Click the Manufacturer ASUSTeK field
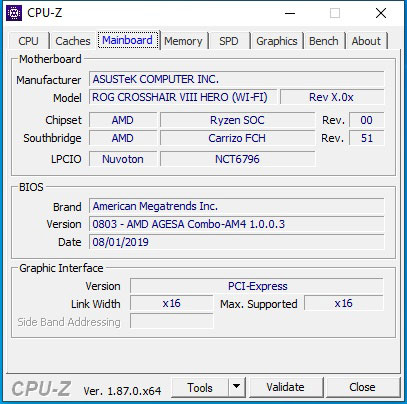This screenshot has width=407, height=404. click(237, 79)
